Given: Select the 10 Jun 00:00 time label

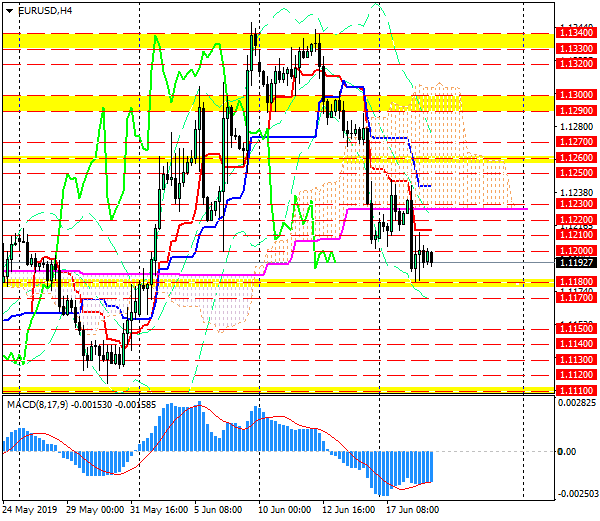Looking at the screenshot, I should pos(288,509).
